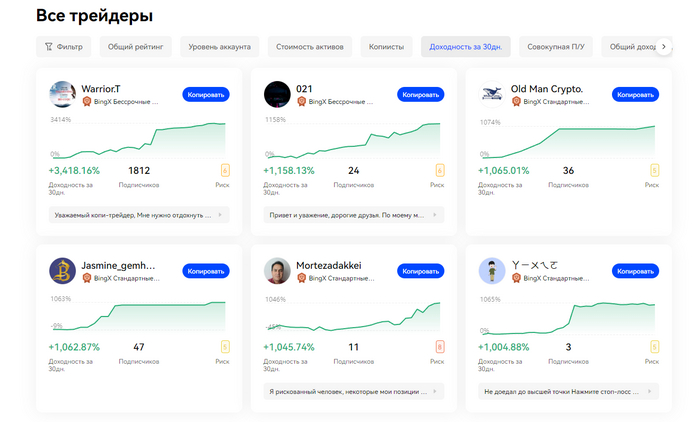Click the red risk icon on Mortezadakkei card
This screenshot has height=422, width=700.
pos(439,347)
